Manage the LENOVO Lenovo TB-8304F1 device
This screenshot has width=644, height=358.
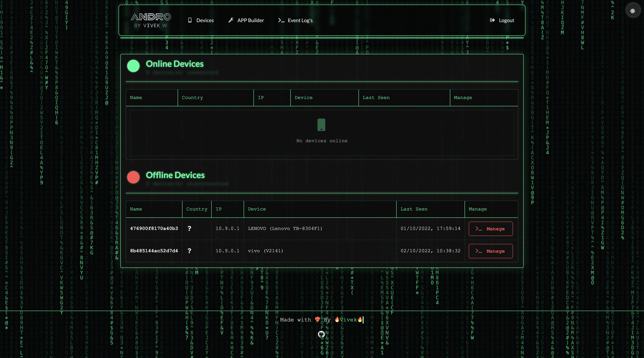[x=490, y=228]
